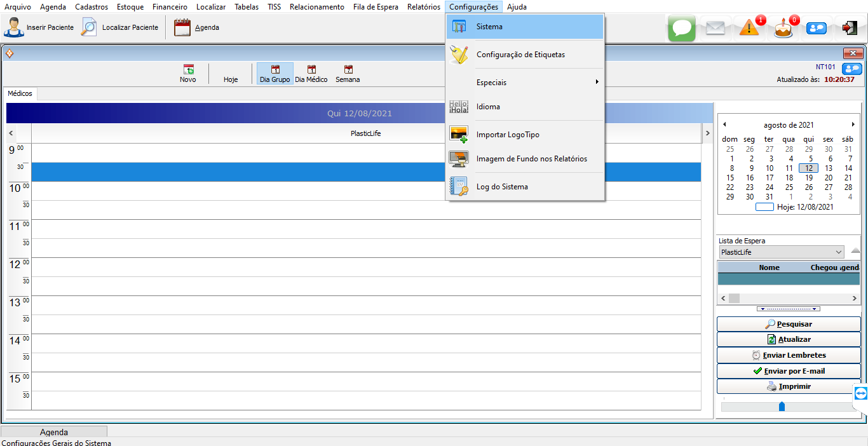Switch to Dia Grupo view

[275, 74]
